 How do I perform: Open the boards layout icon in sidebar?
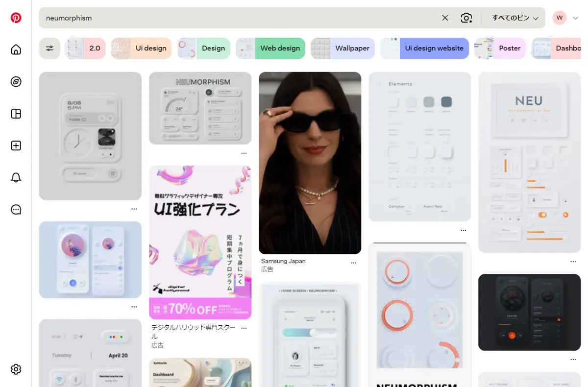point(16,114)
